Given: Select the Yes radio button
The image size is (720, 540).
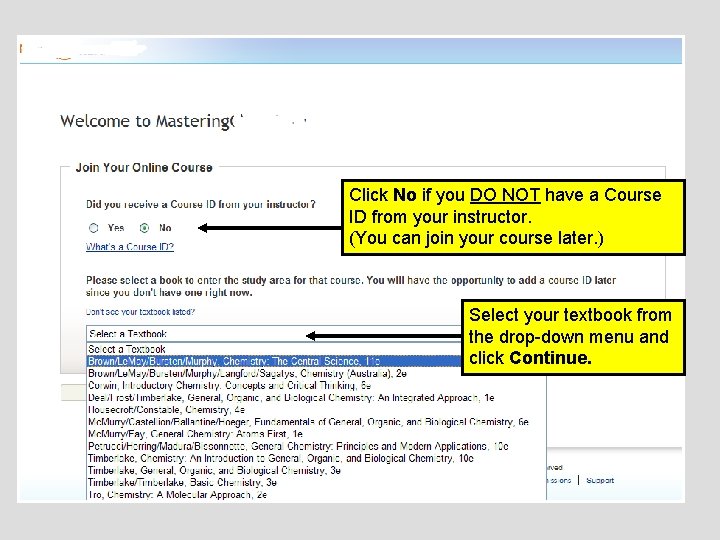Looking at the screenshot, I should click(x=94, y=228).
